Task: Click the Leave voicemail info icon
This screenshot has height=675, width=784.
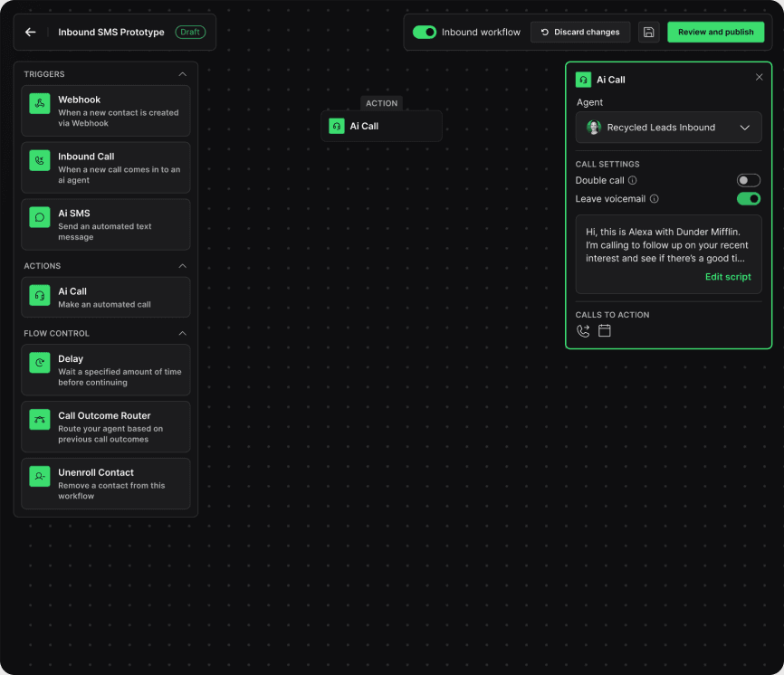Action: click(654, 199)
